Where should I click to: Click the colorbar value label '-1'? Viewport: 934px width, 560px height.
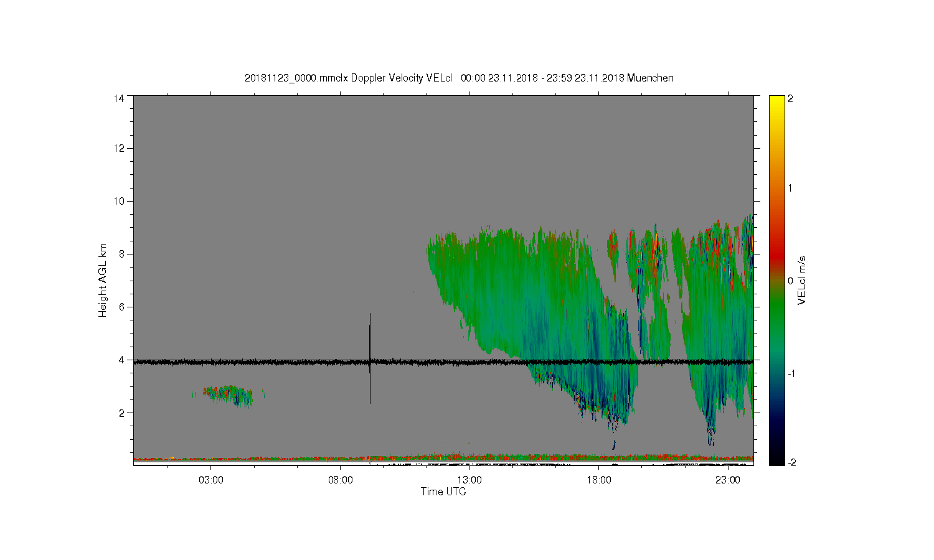792,373
